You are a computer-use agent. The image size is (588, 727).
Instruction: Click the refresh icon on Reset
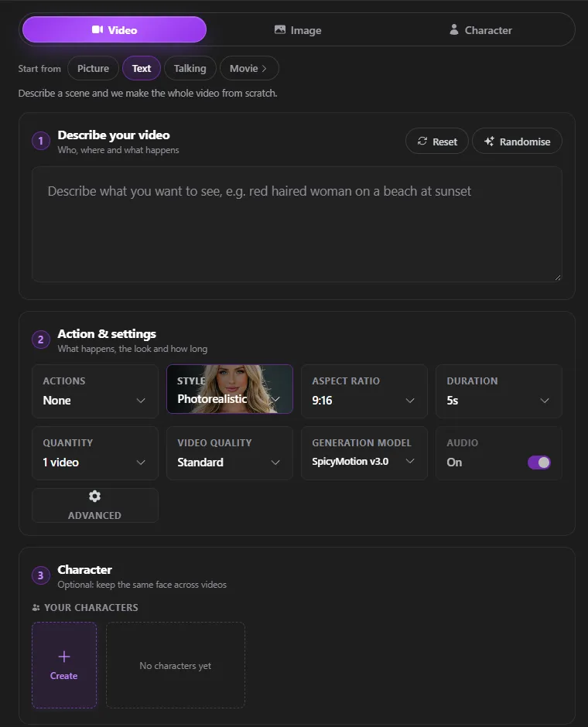(x=422, y=141)
